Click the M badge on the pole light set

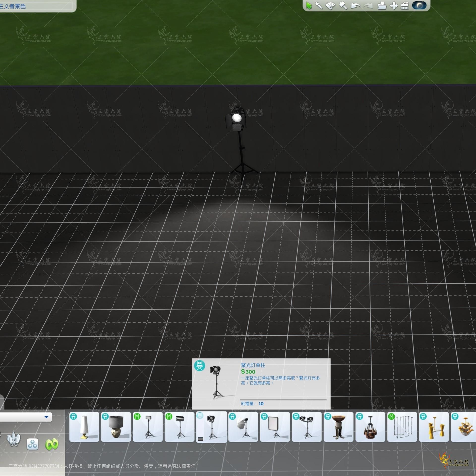391,416
